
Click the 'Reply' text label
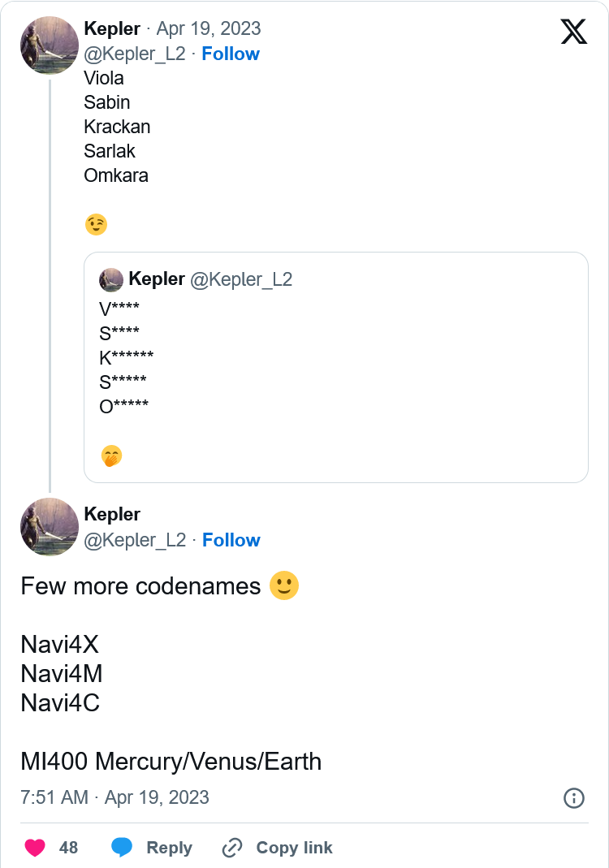tap(169, 848)
